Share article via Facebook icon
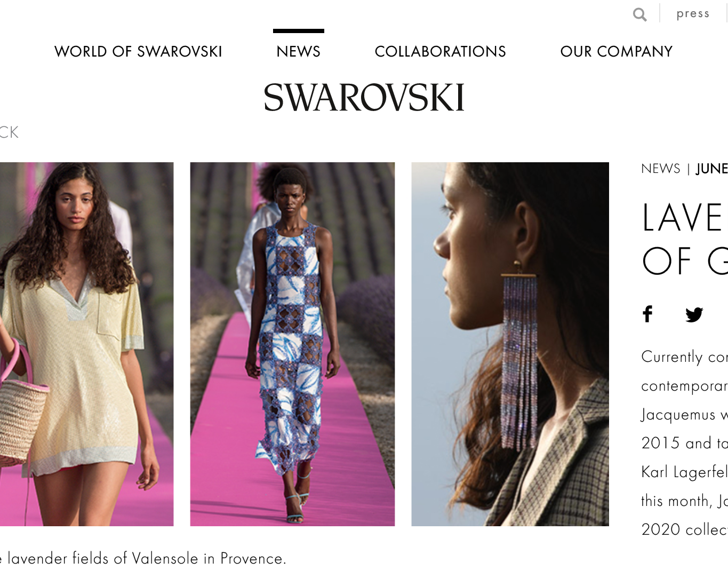 point(647,314)
